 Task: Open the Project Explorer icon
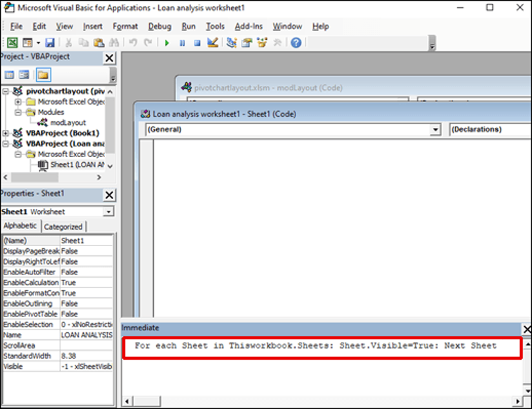click(x=231, y=43)
